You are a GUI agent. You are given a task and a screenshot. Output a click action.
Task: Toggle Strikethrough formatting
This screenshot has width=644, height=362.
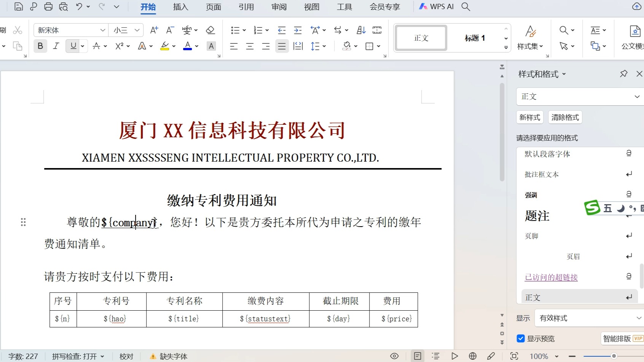pos(97,46)
